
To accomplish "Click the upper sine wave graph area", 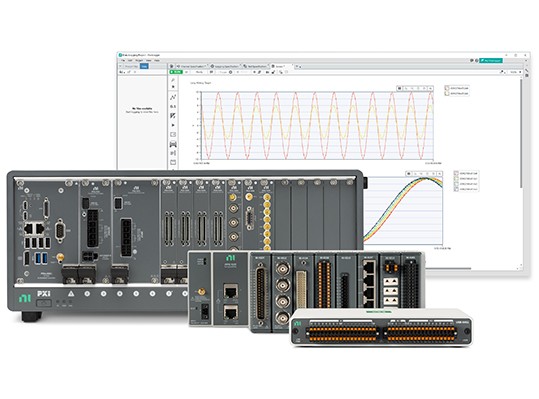I will [x=317, y=125].
